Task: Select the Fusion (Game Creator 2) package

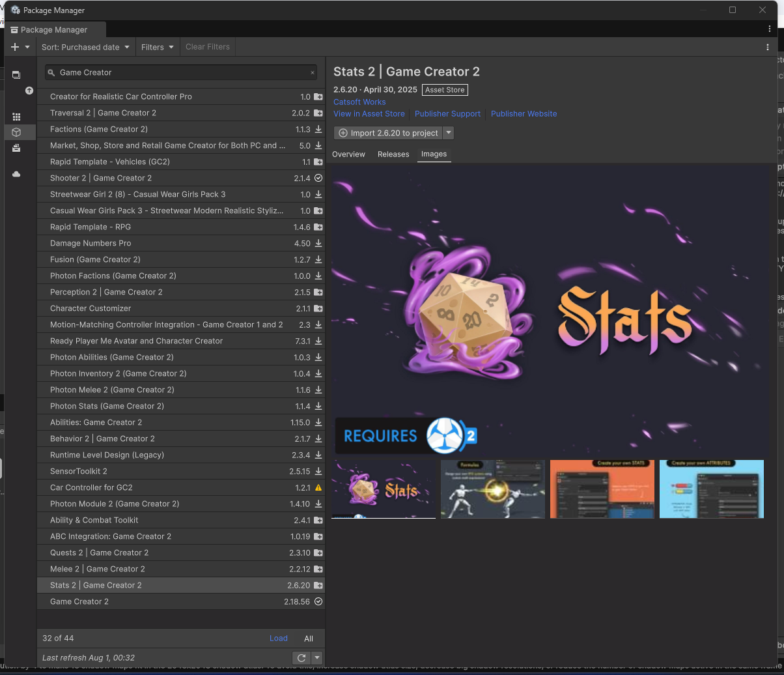Action: 181,259
